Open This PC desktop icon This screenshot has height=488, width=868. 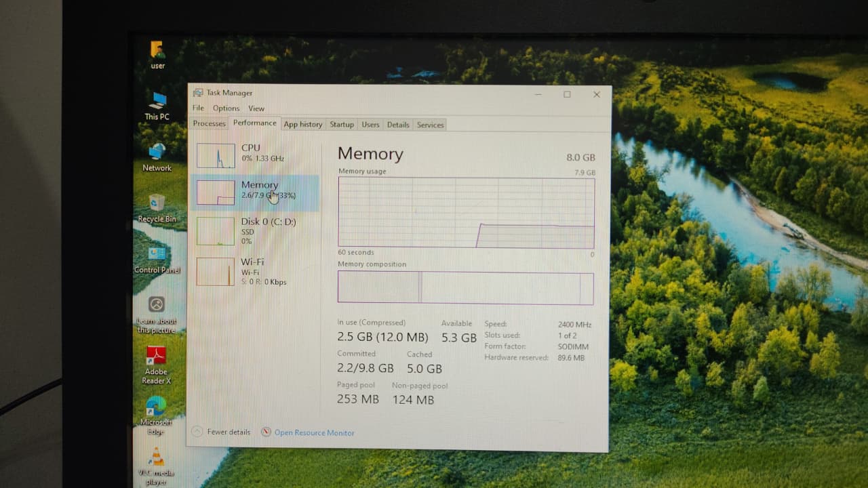point(158,102)
